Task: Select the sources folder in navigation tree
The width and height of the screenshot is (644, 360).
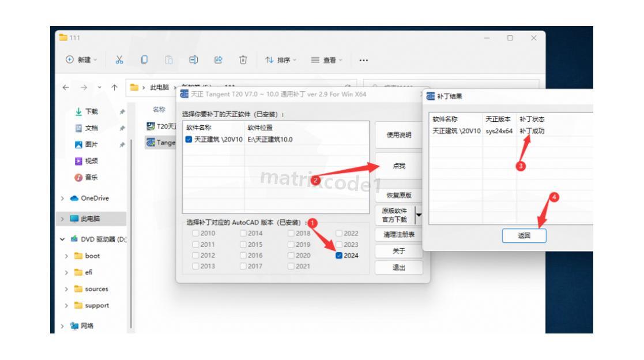Action: [x=96, y=289]
